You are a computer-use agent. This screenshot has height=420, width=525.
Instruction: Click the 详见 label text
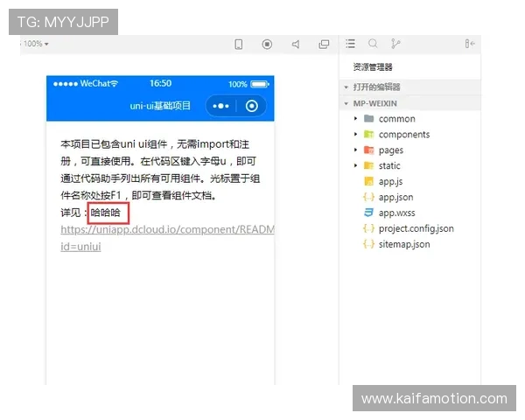tap(71, 213)
